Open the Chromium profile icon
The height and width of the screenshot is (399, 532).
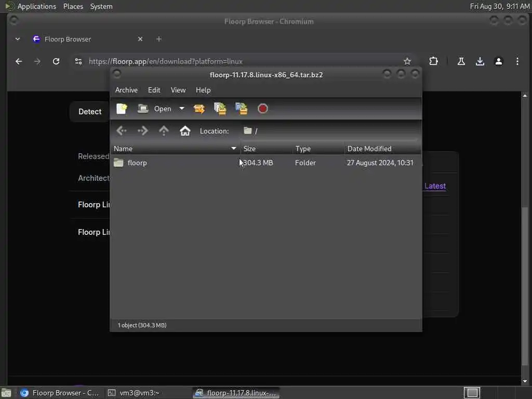[498, 61]
